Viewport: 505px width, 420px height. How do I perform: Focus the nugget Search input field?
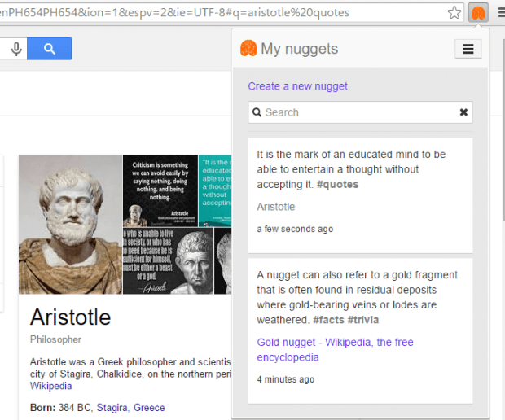pyautogui.click(x=360, y=112)
